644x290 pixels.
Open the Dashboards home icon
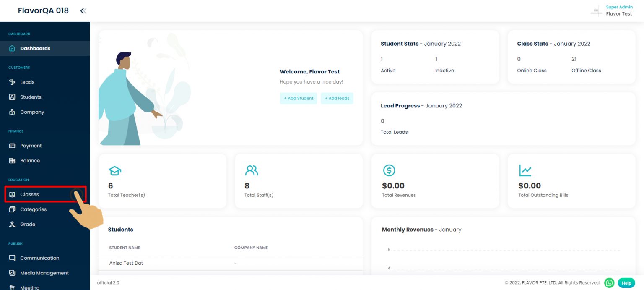[12, 48]
